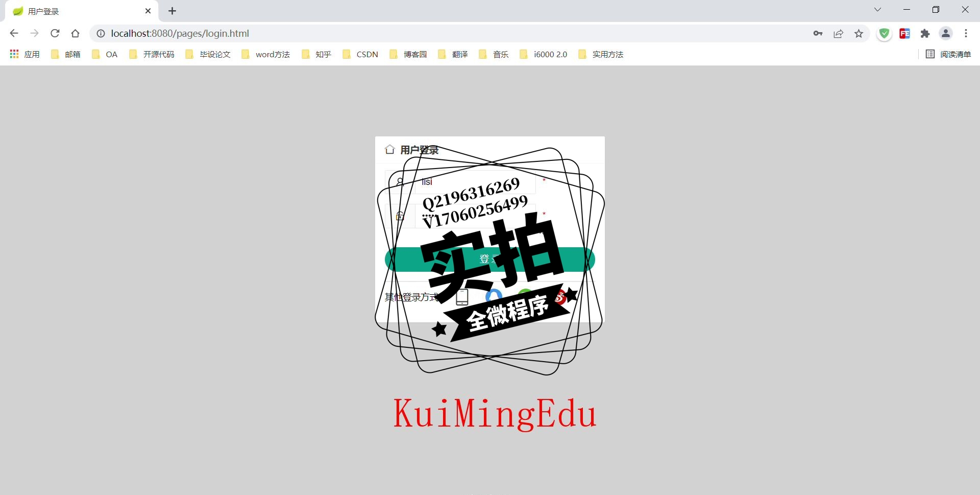Image resolution: width=980 pixels, height=495 pixels.
Task: Open 应用 apps shortcut
Action: 24,54
